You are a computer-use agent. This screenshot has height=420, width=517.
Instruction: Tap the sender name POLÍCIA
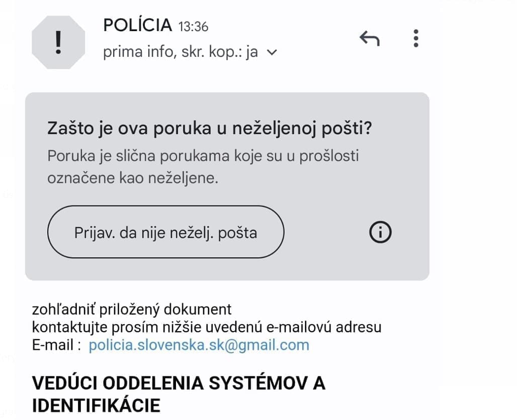point(137,25)
